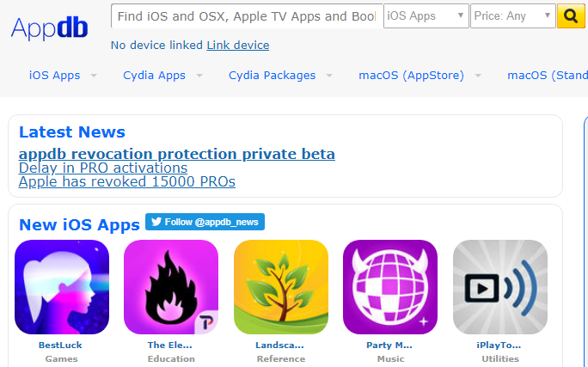Expand the Cydia Packages menu arrow
The width and height of the screenshot is (588, 367).
click(x=329, y=76)
